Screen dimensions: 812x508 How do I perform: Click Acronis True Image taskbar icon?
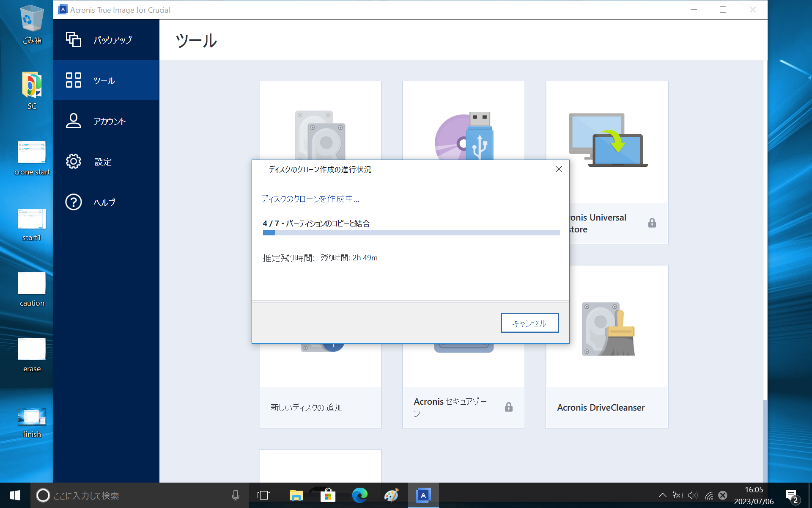[x=423, y=495]
